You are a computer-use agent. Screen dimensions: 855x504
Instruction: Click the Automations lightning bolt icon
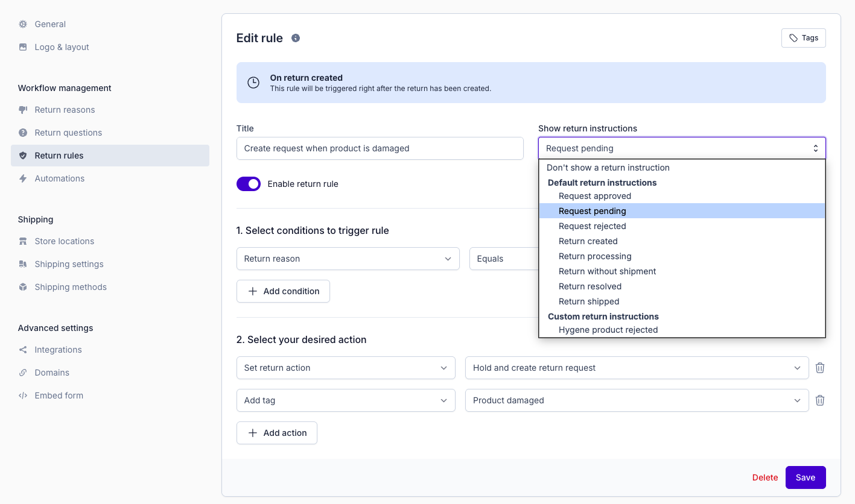coord(23,178)
